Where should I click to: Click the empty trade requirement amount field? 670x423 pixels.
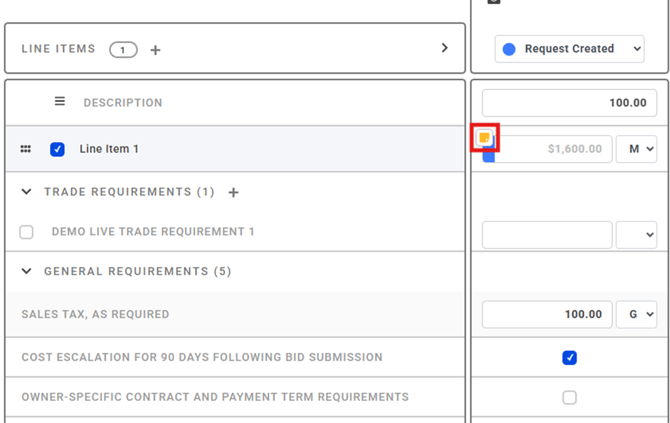point(547,235)
